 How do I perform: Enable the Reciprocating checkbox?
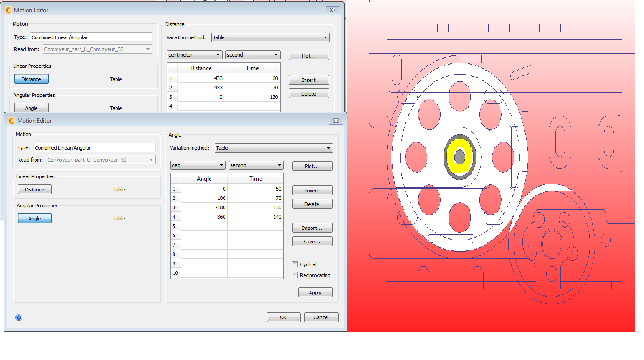[x=295, y=275]
